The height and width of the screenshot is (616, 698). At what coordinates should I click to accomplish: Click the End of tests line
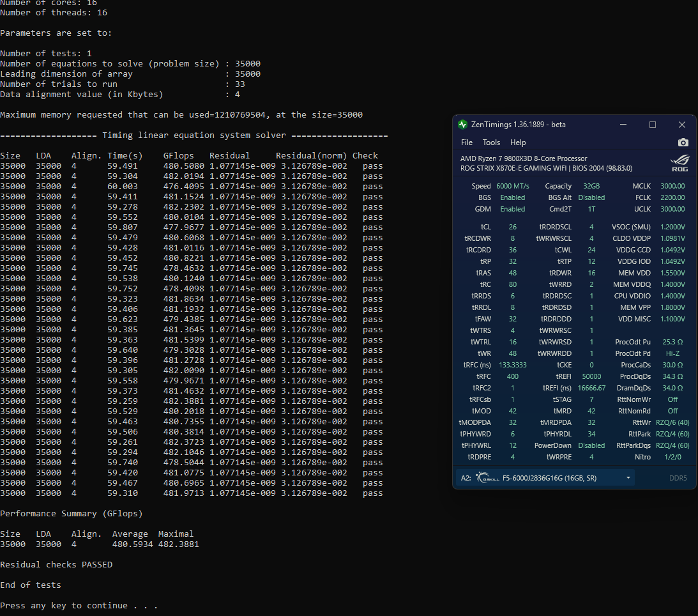click(x=30, y=585)
